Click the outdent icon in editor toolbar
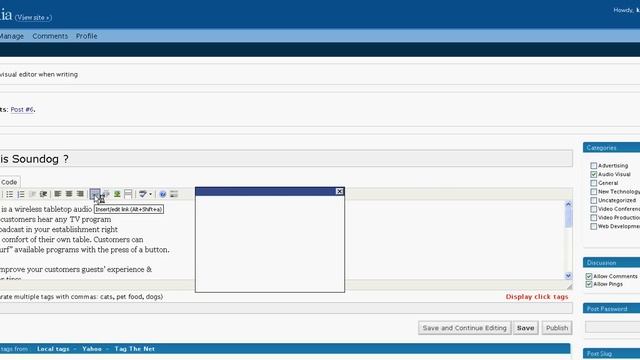 point(32,194)
